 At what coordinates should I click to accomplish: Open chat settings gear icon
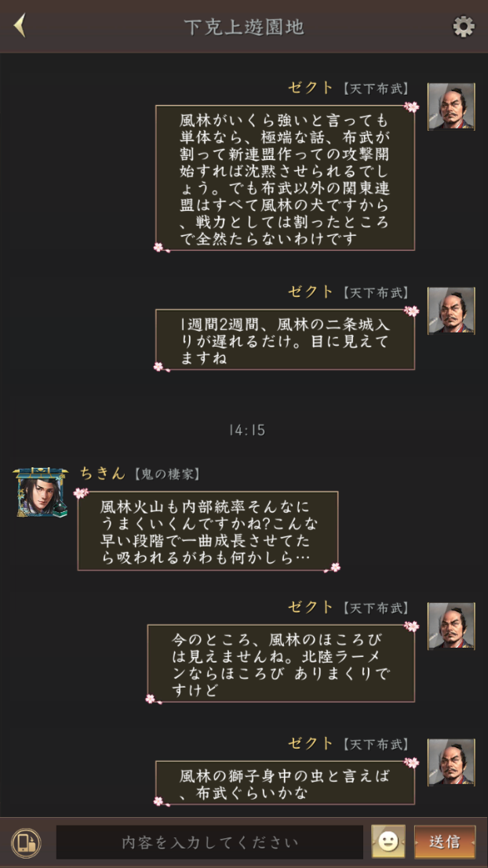coord(464,27)
